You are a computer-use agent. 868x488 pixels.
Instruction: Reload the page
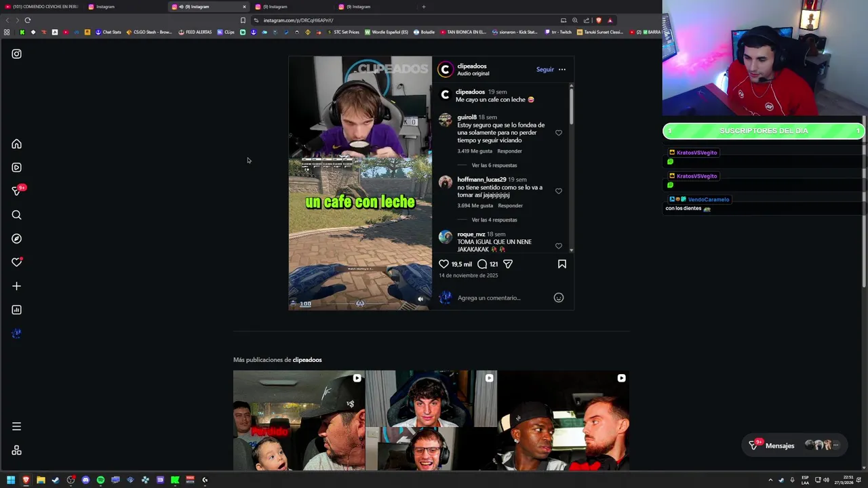coord(27,20)
